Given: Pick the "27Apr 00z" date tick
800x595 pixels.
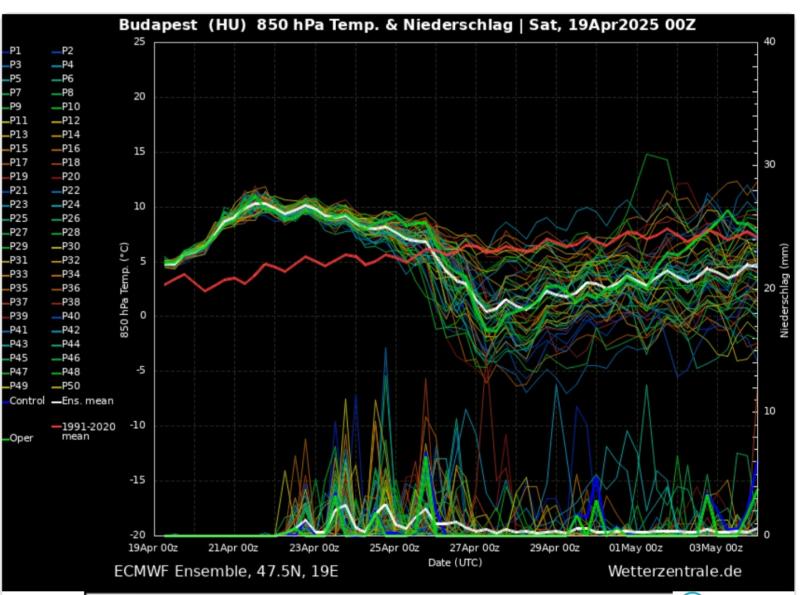Looking at the screenshot, I should tap(474, 548).
